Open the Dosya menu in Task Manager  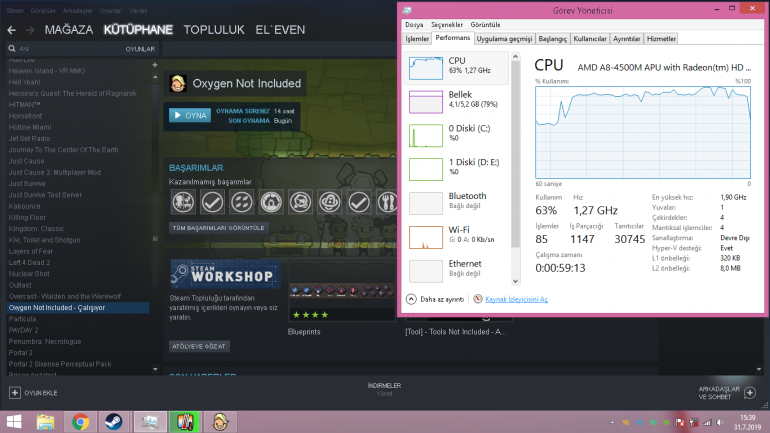click(x=414, y=25)
